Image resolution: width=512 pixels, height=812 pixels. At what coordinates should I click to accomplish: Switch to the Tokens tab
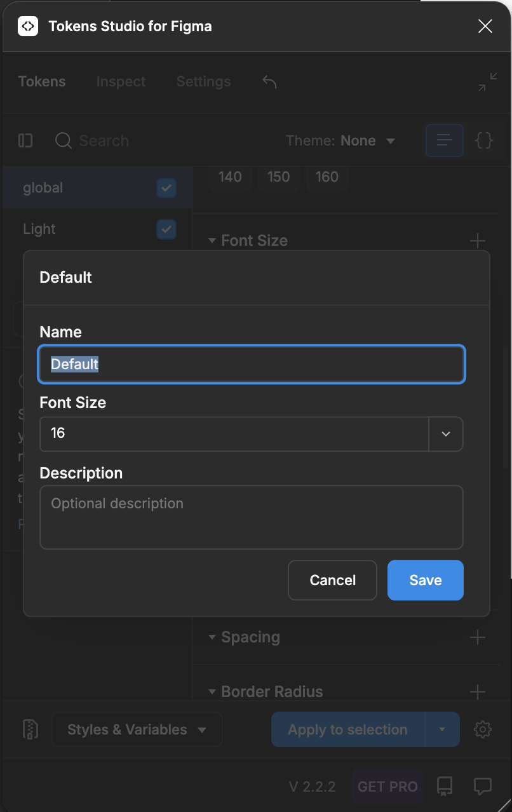coord(42,81)
